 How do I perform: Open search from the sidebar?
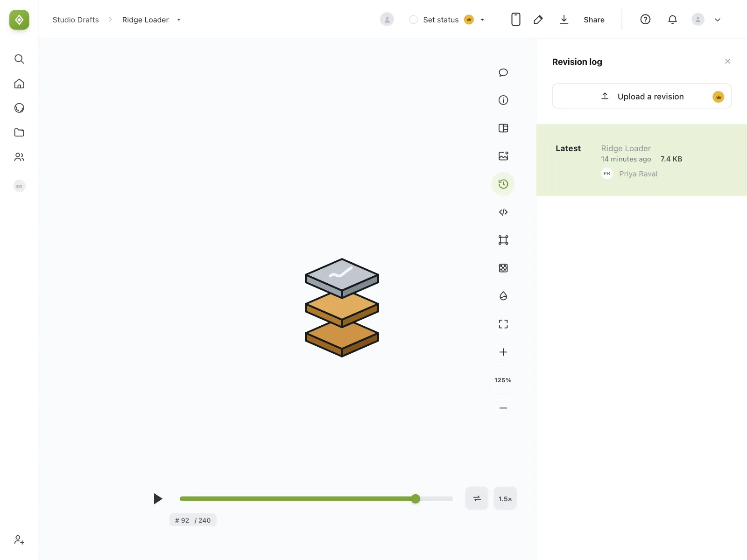point(19,59)
